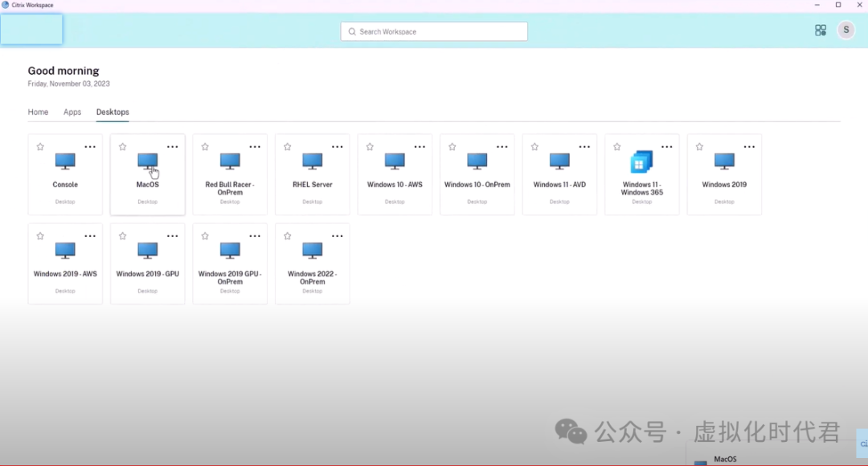
Task: Open Windows 11 - Windows 365 icon
Action: (641, 161)
